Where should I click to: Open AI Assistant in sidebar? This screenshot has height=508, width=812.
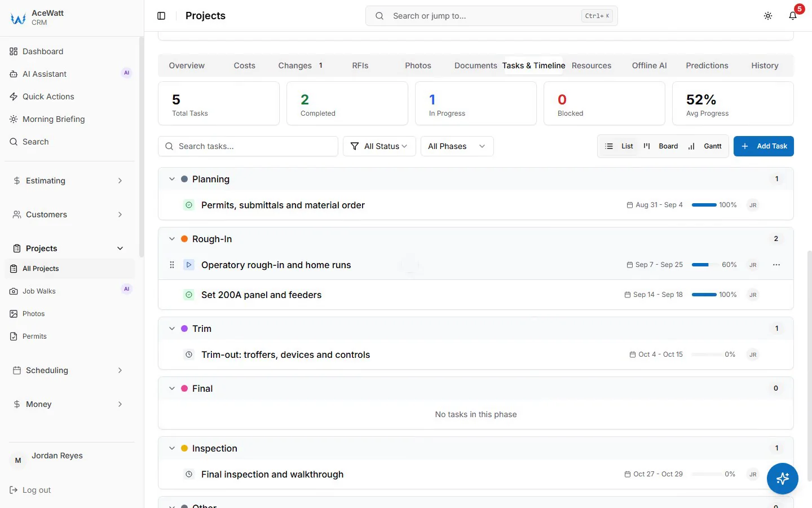pos(70,74)
